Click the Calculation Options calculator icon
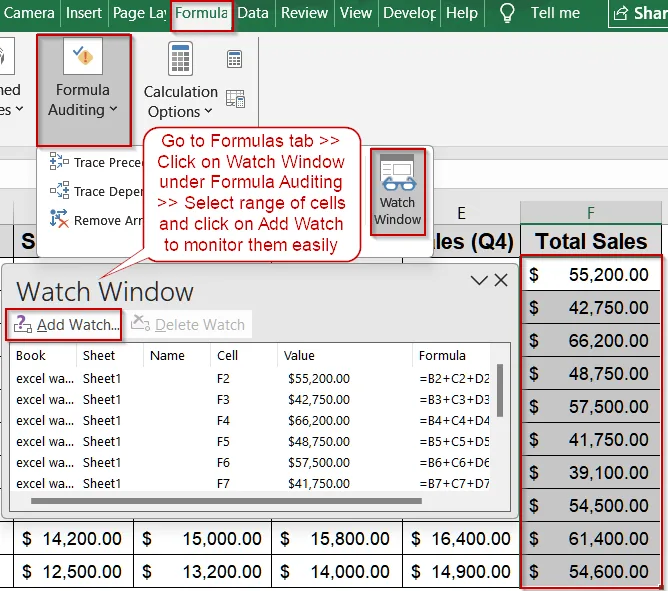 [180, 58]
